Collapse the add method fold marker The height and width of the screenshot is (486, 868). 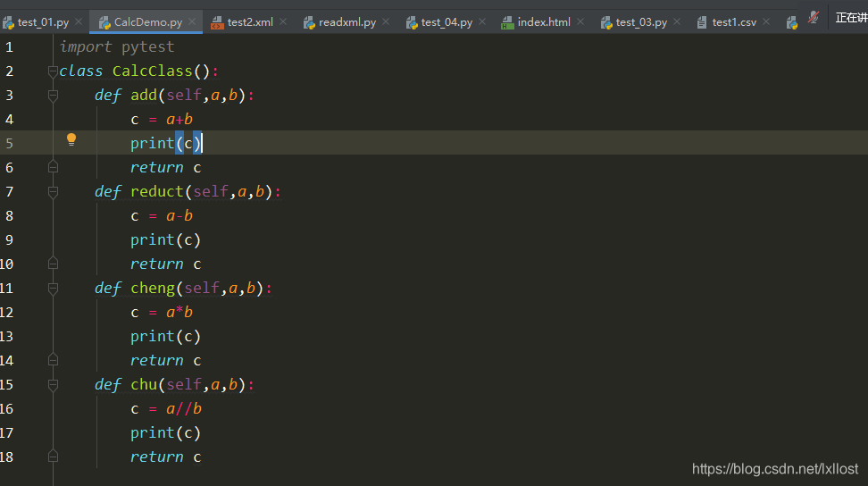tap(53, 96)
